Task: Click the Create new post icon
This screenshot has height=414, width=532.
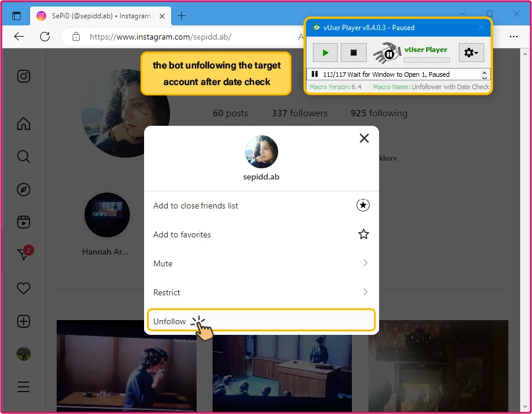Action: click(x=24, y=321)
